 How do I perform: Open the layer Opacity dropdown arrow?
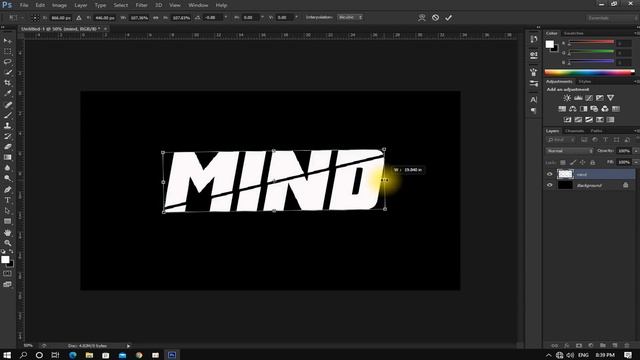(x=636, y=151)
